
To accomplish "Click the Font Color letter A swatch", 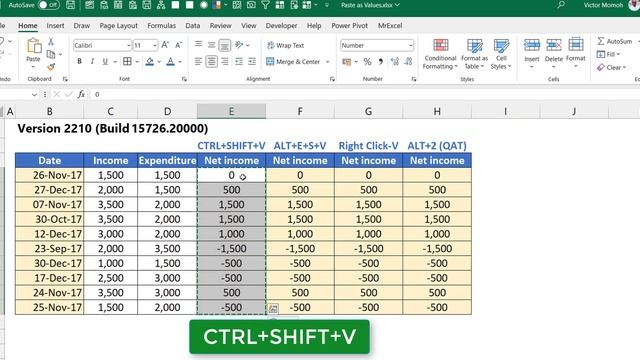I will (x=171, y=62).
